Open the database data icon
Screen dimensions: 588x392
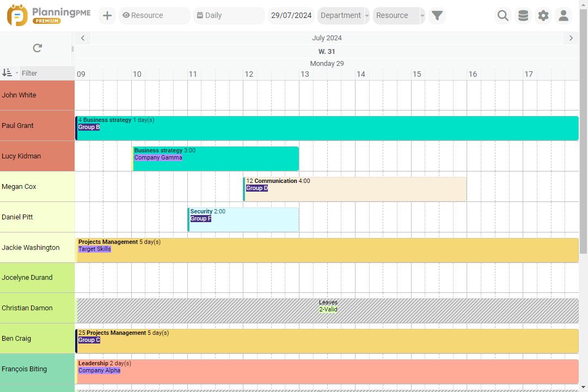[x=523, y=15]
